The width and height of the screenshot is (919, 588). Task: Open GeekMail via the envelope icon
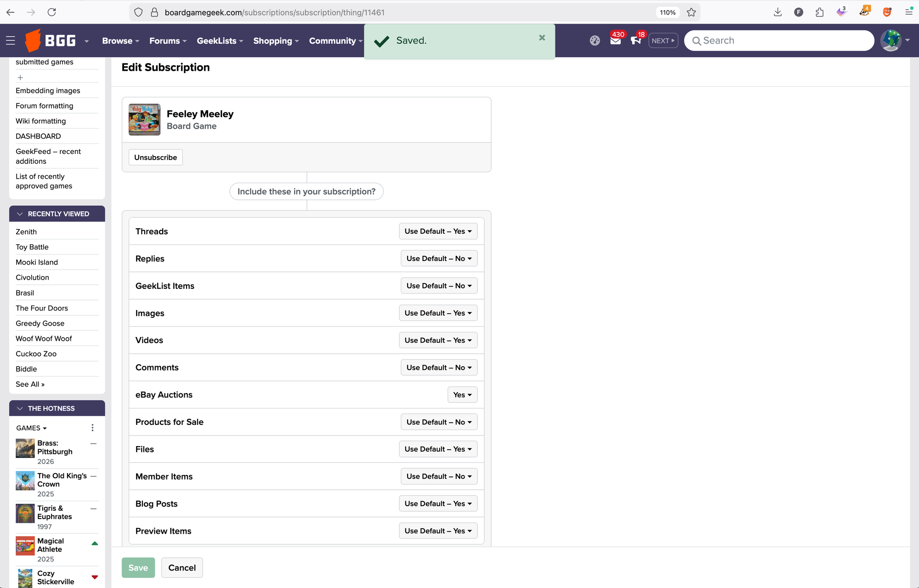(x=615, y=40)
